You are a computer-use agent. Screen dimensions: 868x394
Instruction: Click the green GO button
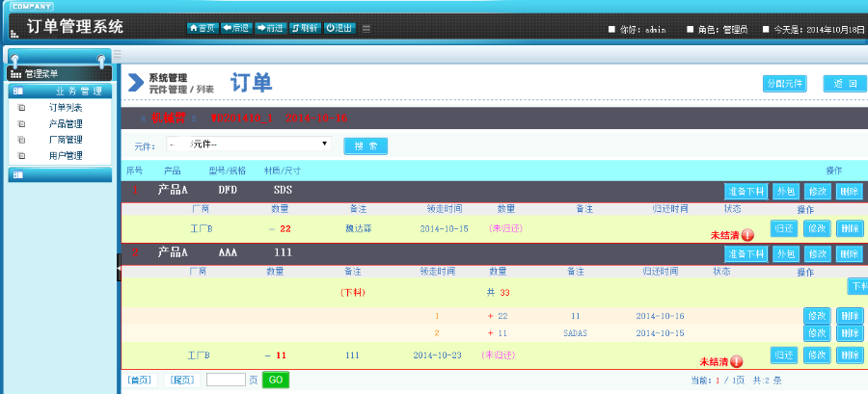click(x=276, y=380)
